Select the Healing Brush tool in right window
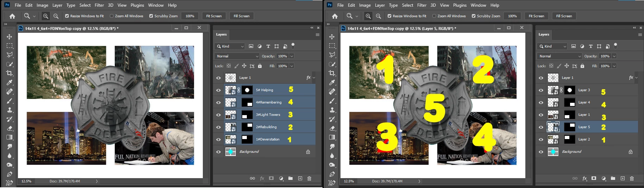This screenshot has width=644, height=188. click(x=332, y=92)
